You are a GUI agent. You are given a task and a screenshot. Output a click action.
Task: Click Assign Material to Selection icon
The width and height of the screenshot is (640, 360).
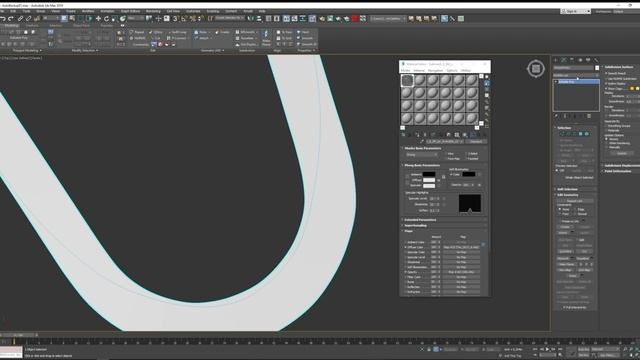coord(417,135)
